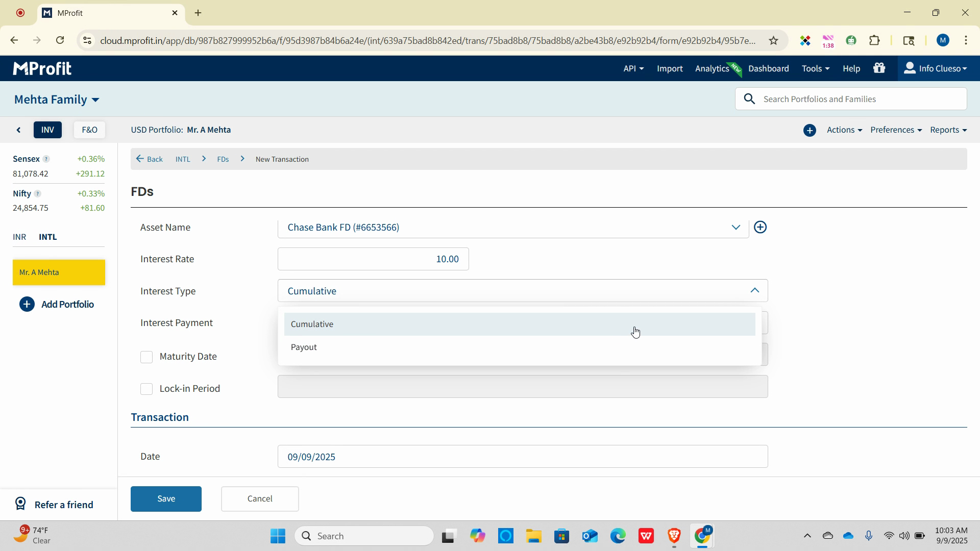Click the Save button
This screenshot has height=551, width=980.
click(x=166, y=499)
